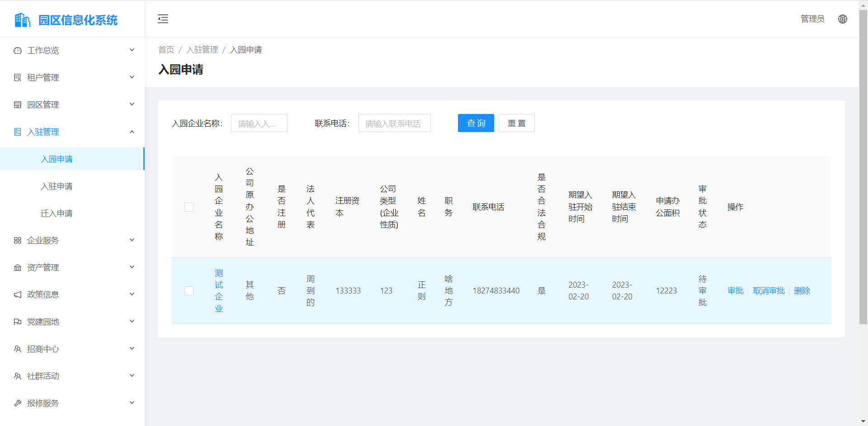Click the phone number 18274833440 cell
Viewport: 868px width, 426px height.
496,291
